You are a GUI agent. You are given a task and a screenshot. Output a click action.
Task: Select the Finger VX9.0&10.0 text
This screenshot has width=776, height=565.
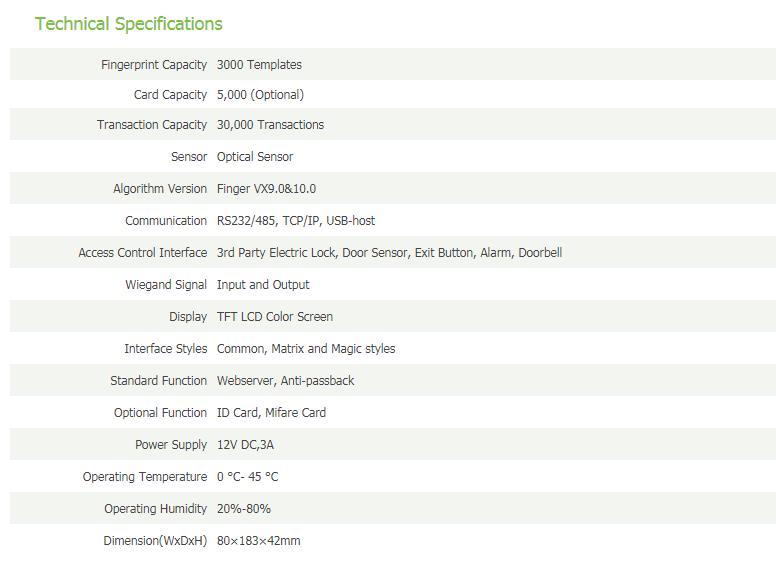pos(266,189)
